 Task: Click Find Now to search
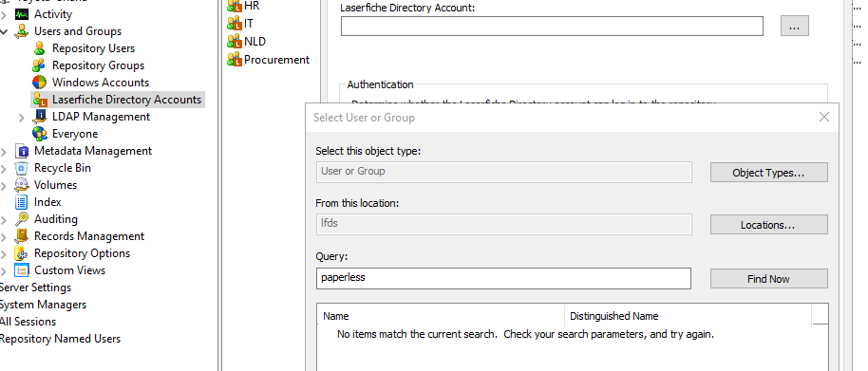769,279
